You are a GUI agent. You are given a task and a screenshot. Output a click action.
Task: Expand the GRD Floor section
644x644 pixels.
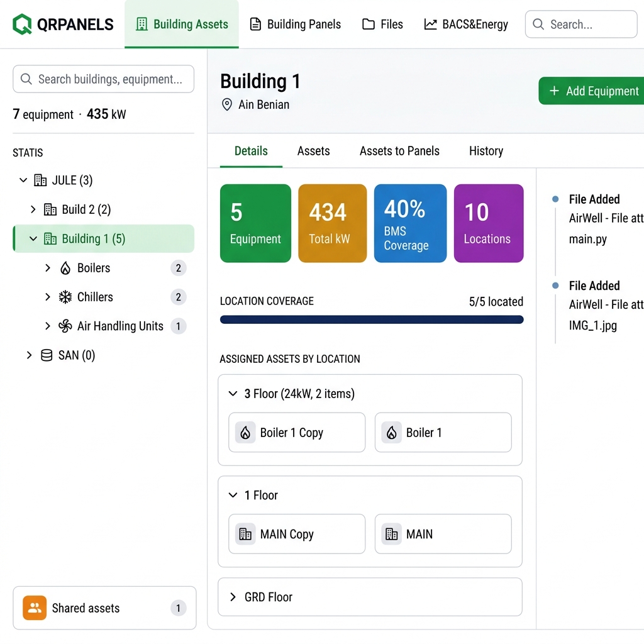[370, 597]
